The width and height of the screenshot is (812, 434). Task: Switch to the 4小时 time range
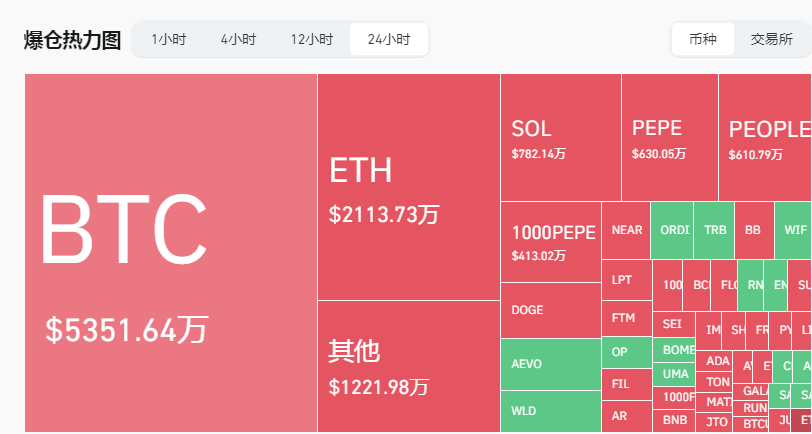[x=238, y=39]
